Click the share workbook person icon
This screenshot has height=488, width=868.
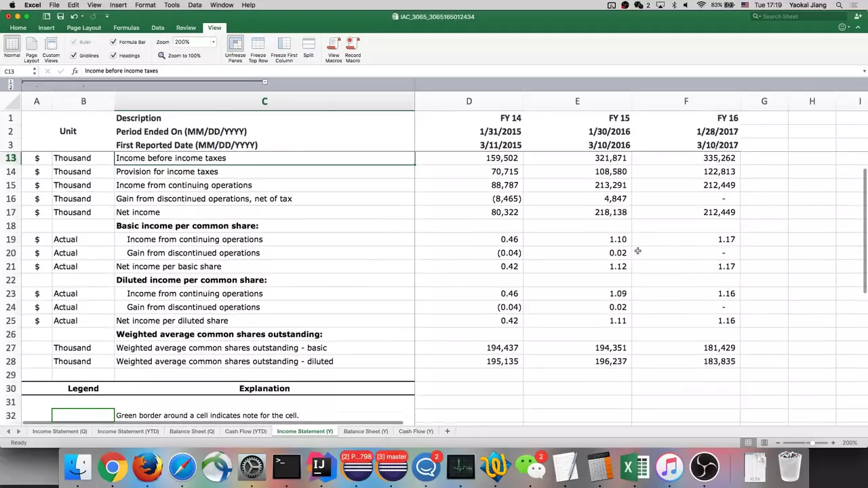pos(858,16)
